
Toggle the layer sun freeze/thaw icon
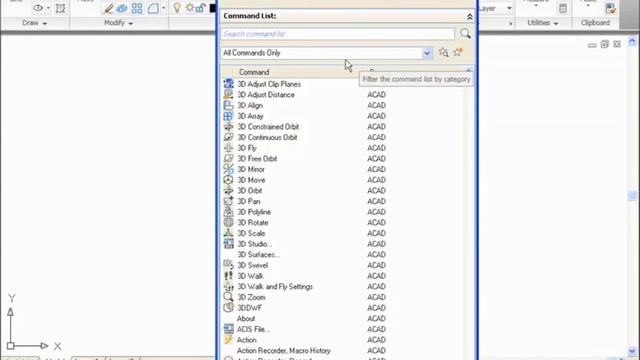pyautogui.click(x=190, y=8)
